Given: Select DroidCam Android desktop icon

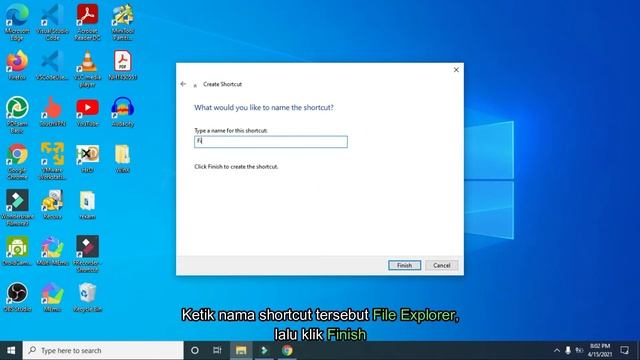Looking at the screenshot, I should click(x=17, y=251).
